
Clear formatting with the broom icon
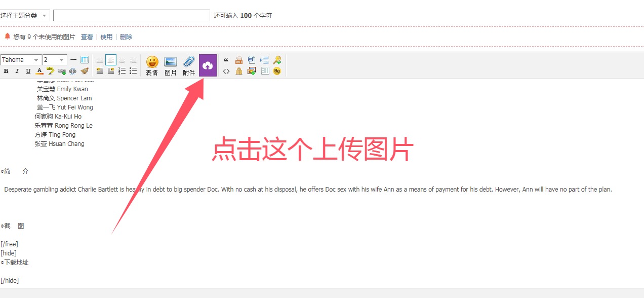coord(85,71)
